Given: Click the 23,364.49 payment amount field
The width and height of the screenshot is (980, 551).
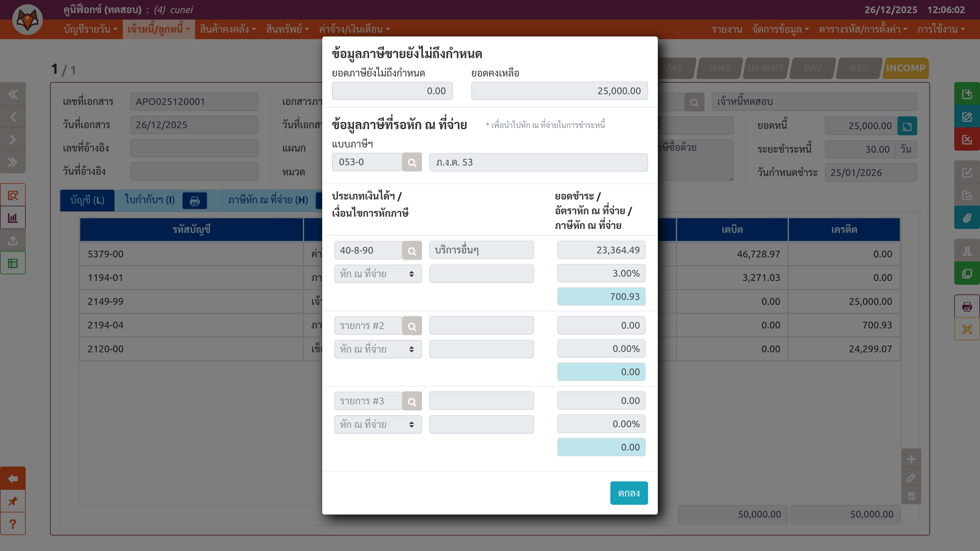Looking at the screenshot, I should [x=601, y=250].
